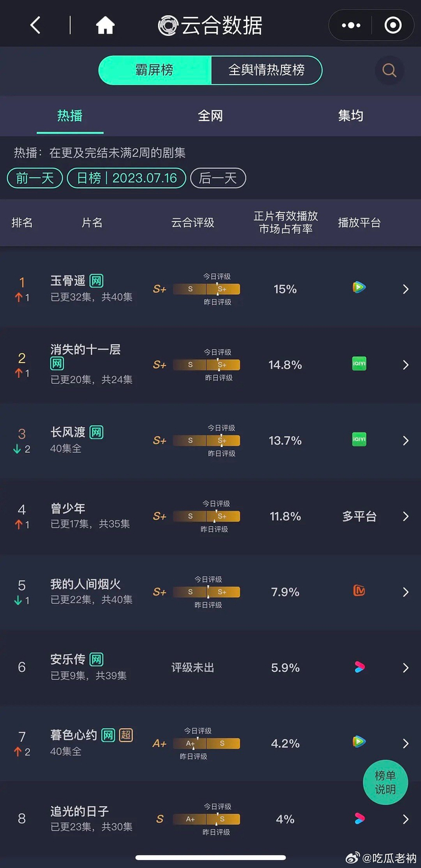Viewport: 421px width, 868px height.
Task: Go to the previous day with 前一天
Action: pos(34,178)
